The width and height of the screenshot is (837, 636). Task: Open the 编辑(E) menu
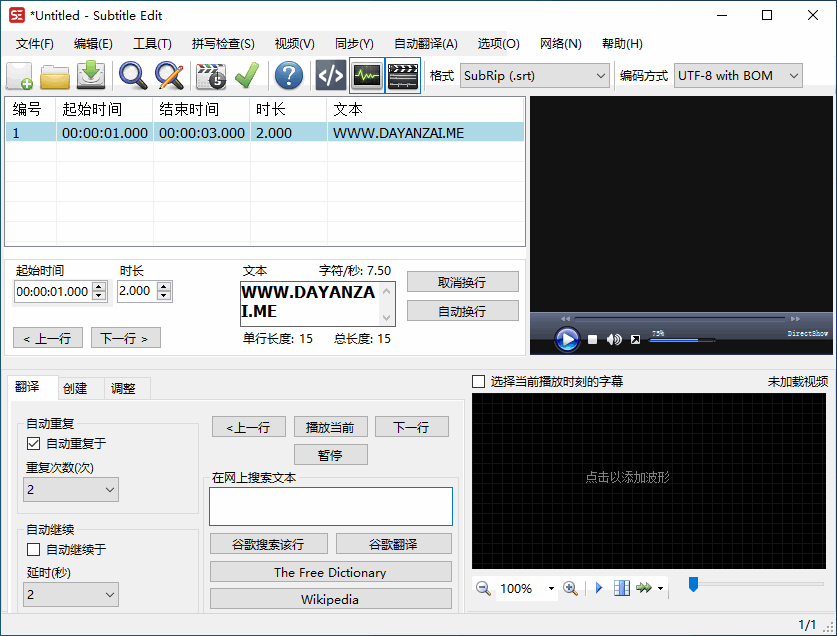click(x=93, y=44)
